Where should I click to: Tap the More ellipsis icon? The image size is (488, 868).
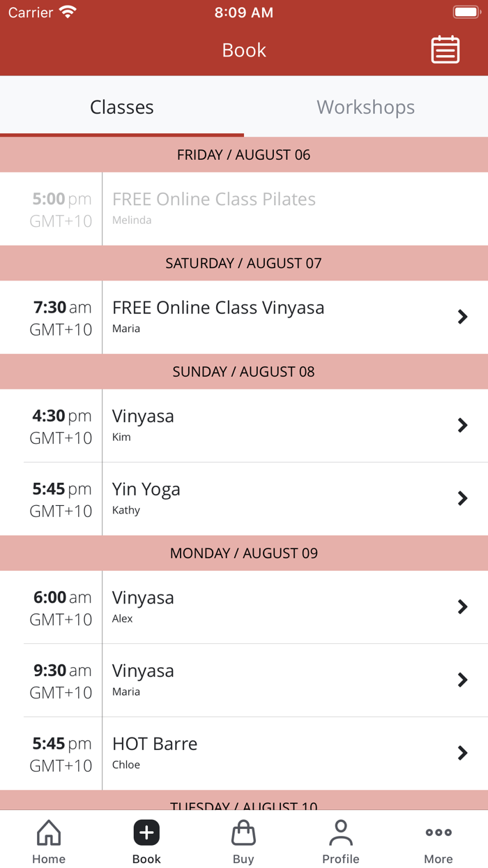point(438,832)
